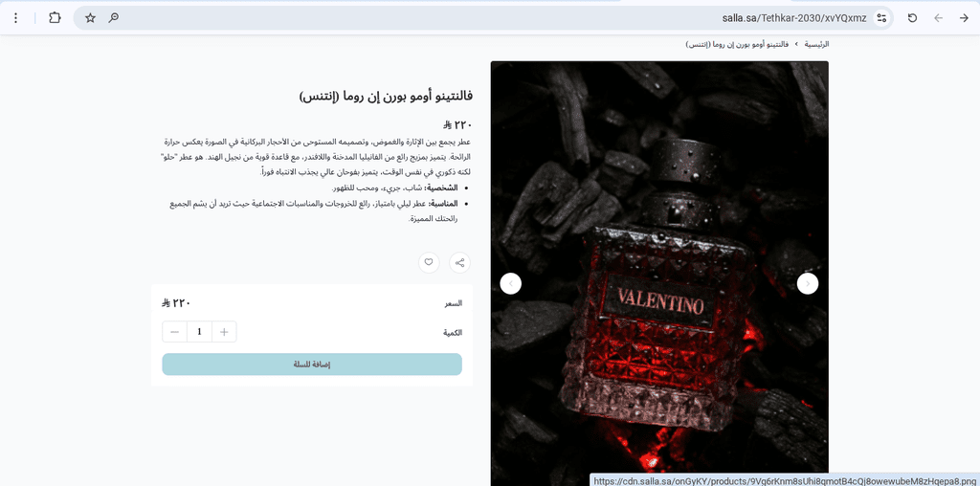The width and height of the screenshot is (980, 486).
Task: Bookmark this page with the star icon
Action: pyautogui.click(x=90, y=18)
